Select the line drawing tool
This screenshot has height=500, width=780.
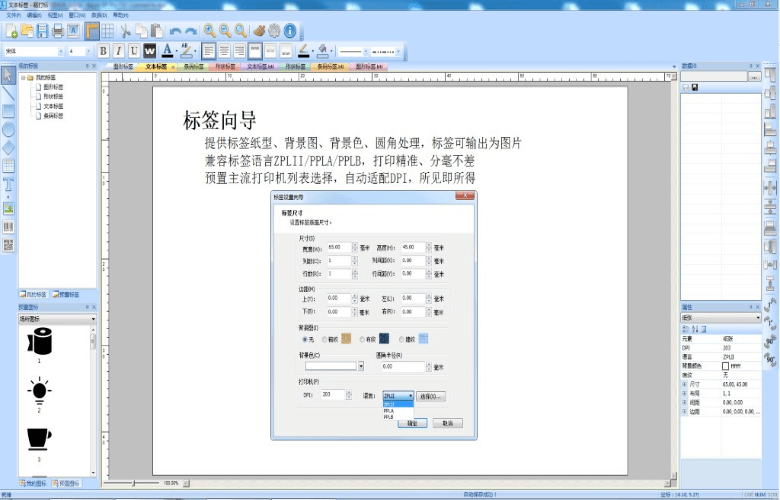tap(8, 93)
